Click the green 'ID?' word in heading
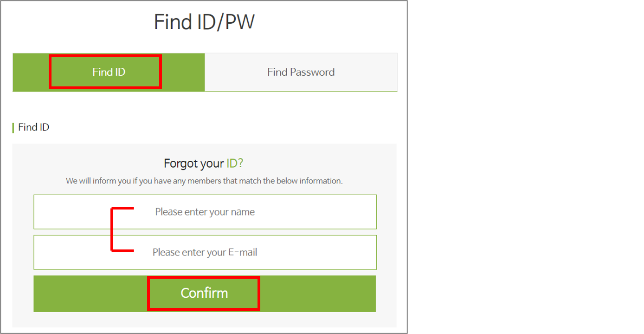 235,164
